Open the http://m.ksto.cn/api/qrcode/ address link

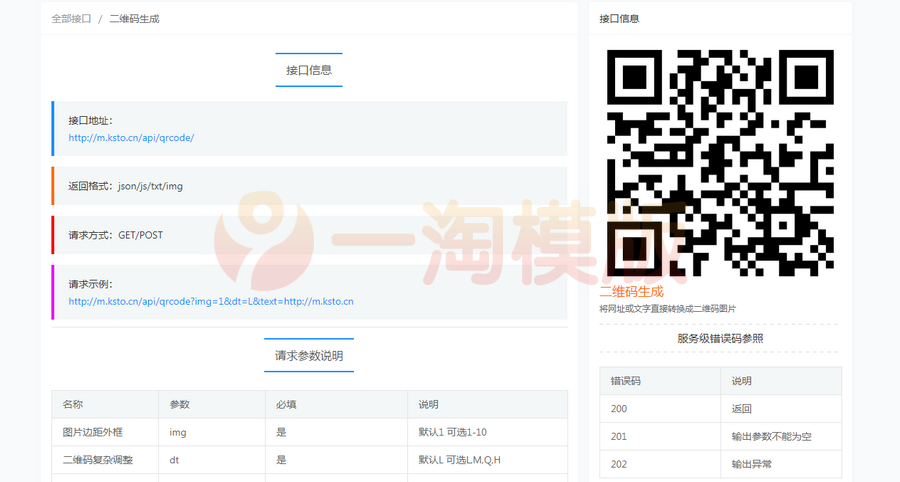131,138
